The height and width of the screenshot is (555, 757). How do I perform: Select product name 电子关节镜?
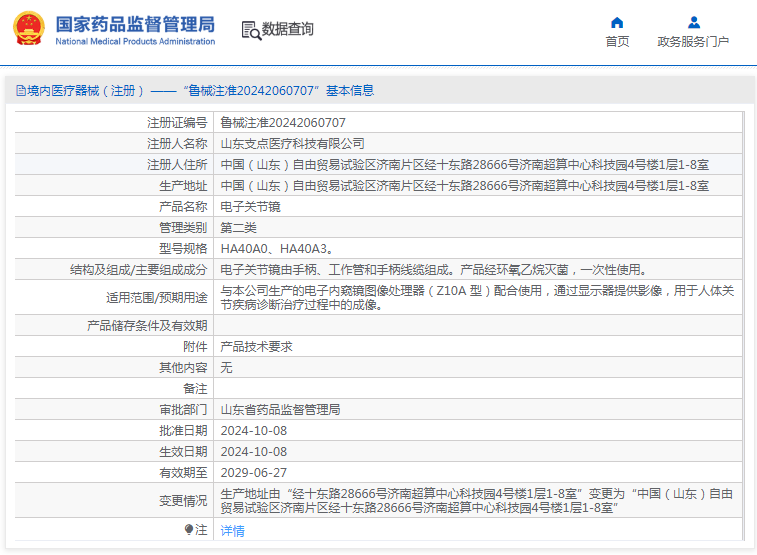click(250, 207)
